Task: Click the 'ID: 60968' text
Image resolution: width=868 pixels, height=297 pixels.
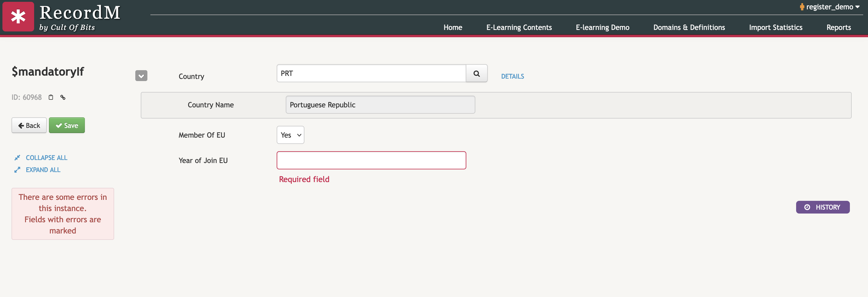Action: (27, 97)
